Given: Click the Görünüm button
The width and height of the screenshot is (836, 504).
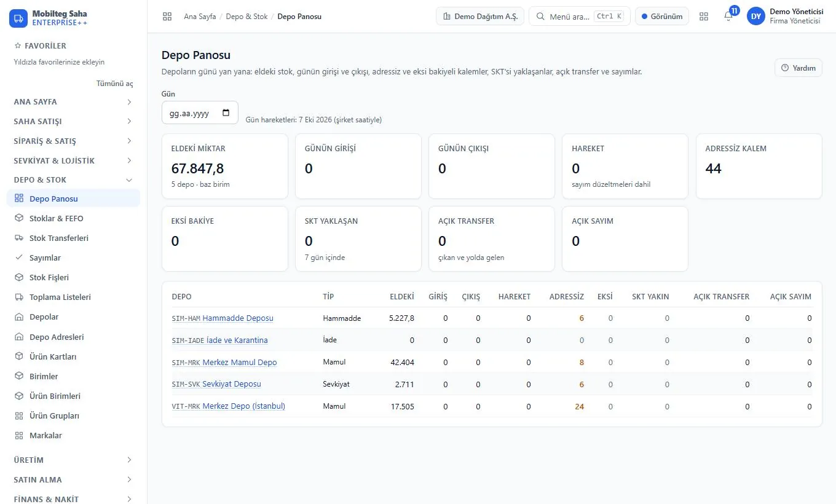Looking at the screenshot, I should coord(662,17).
